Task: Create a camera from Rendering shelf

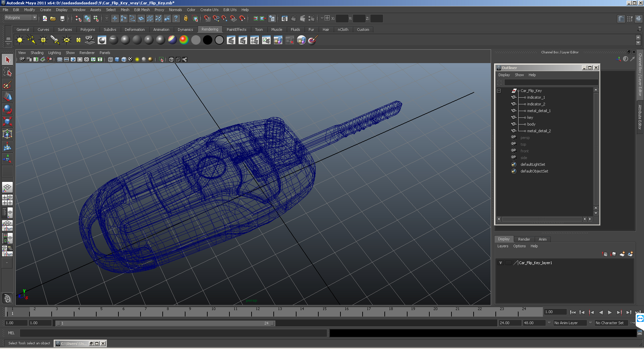Action: point(90,40)
